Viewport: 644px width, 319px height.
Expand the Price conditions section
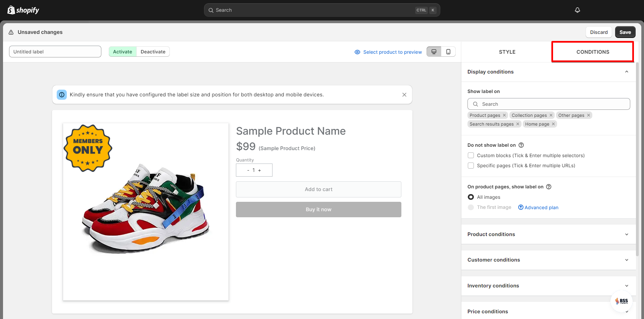pyautogui.click(x=626, y=311)
